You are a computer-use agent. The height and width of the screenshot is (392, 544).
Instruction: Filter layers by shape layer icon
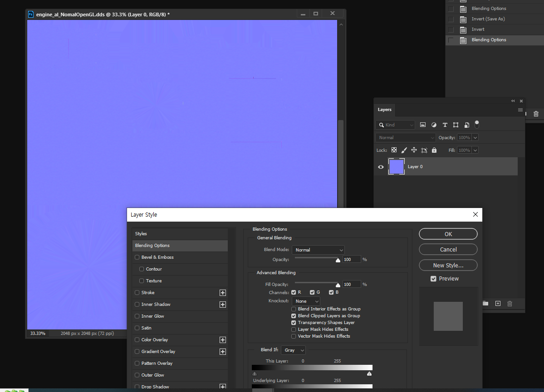[x=456, y=125]
